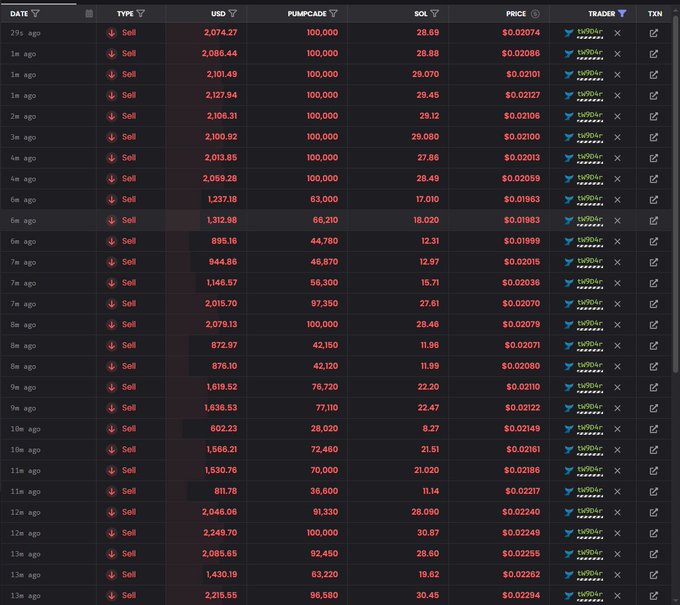
Task: Remove trader filter on 1,237.18 row
Action: 618,199
